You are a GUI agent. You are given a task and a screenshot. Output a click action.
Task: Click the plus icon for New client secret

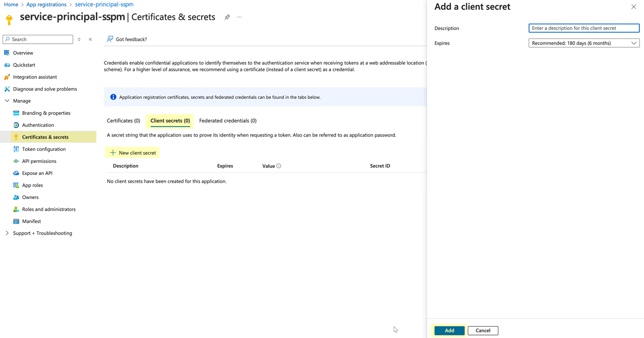coord(113,153)
